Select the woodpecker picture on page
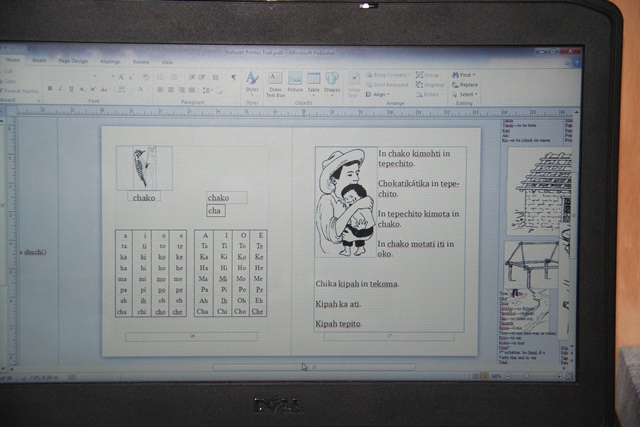This screenshot has height=427, width=640. tap(144, 168)
